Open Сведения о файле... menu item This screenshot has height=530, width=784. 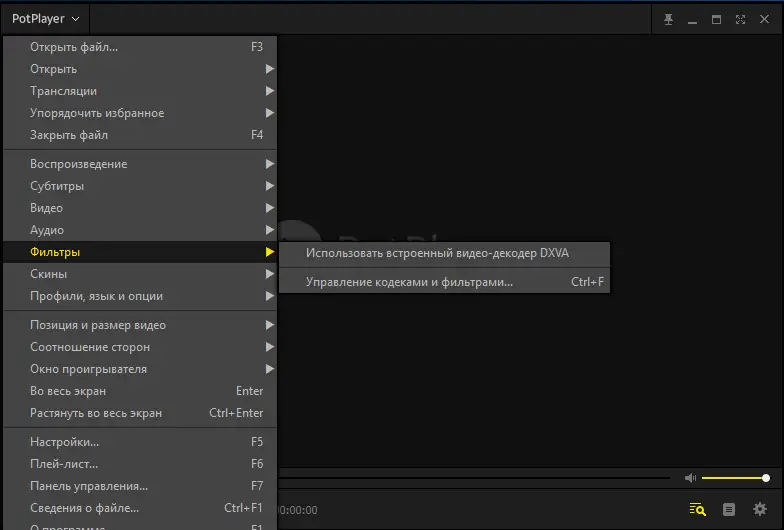140,508
